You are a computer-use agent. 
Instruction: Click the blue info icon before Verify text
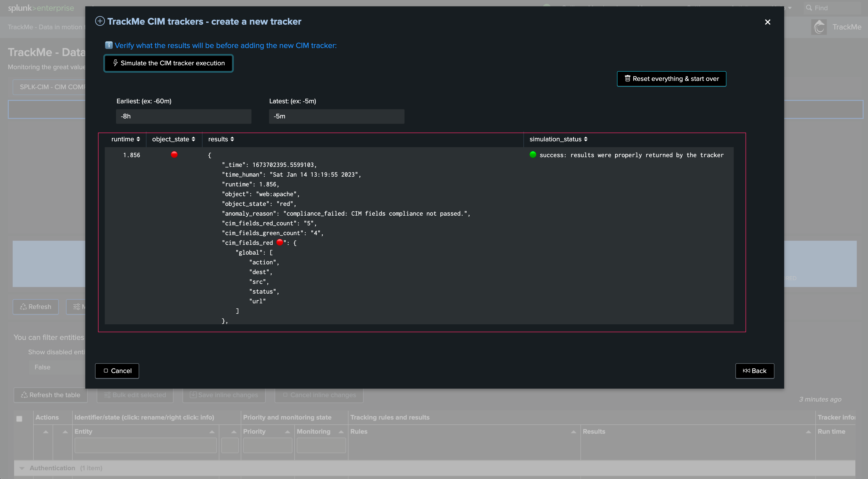(108, 45)
